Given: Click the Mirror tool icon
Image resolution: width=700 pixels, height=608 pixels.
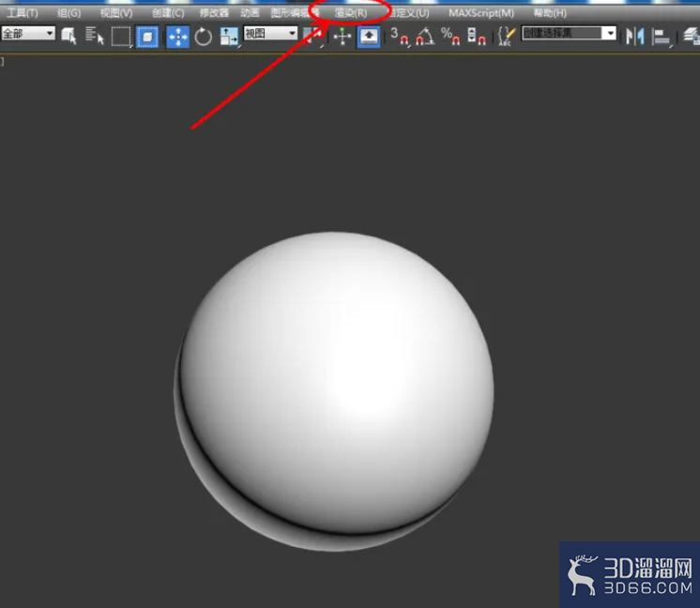Looking at the screenshot, I should tap(634, 37).
